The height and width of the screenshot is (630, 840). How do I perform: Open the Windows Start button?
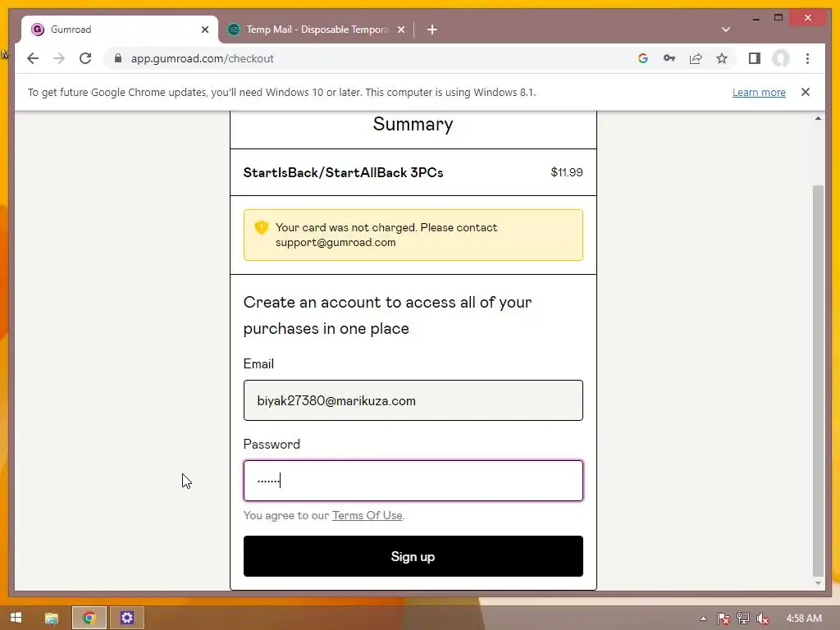coord(16,618)
